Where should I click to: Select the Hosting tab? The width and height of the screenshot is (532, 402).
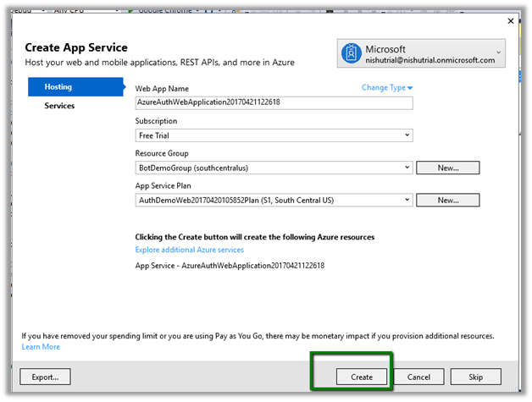[76, 86]
